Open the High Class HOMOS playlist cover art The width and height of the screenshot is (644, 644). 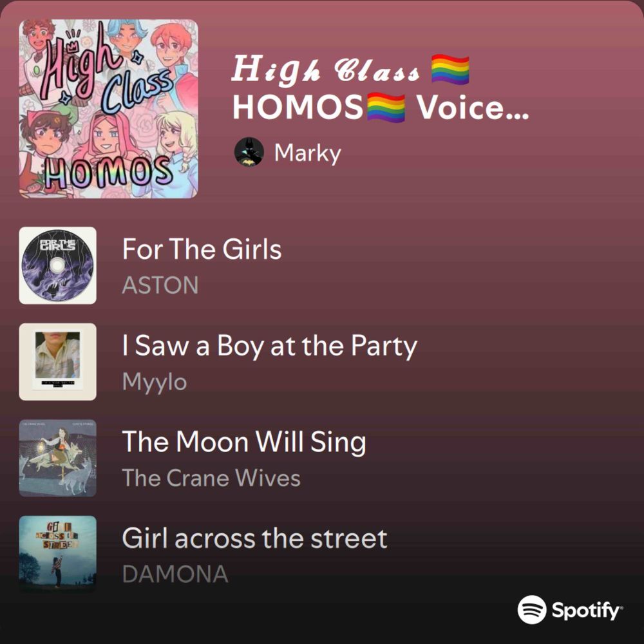108,109
